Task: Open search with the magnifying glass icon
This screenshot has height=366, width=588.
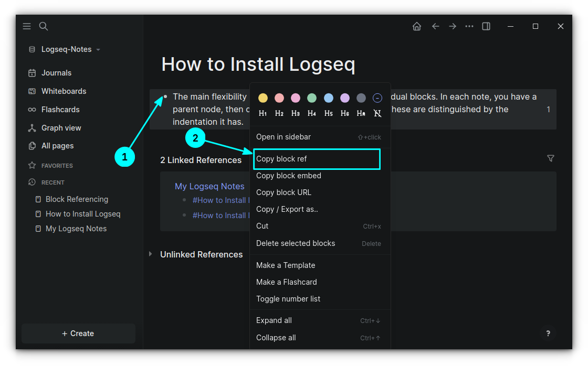Action: coord(43,26)
